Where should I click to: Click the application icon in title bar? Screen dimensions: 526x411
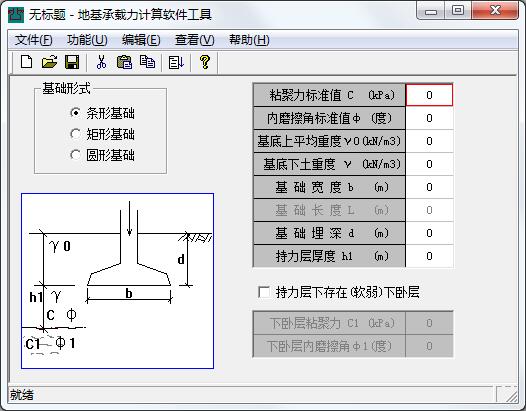(x=16, y=15)
